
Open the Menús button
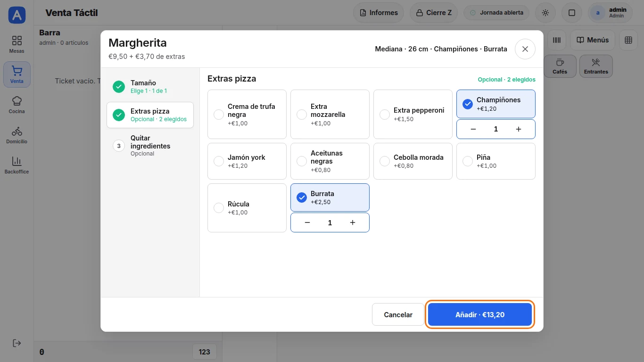tap(593, 40)
